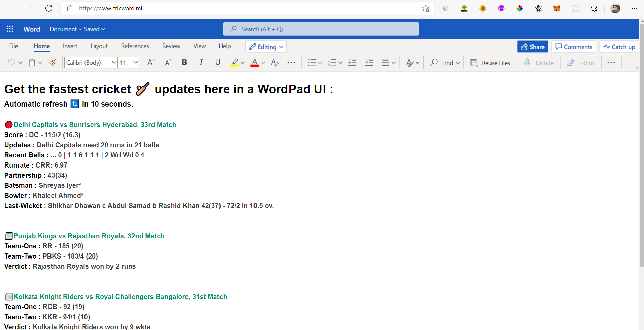Switch to the Home tab
644x330 pixels.
point(42,46)
